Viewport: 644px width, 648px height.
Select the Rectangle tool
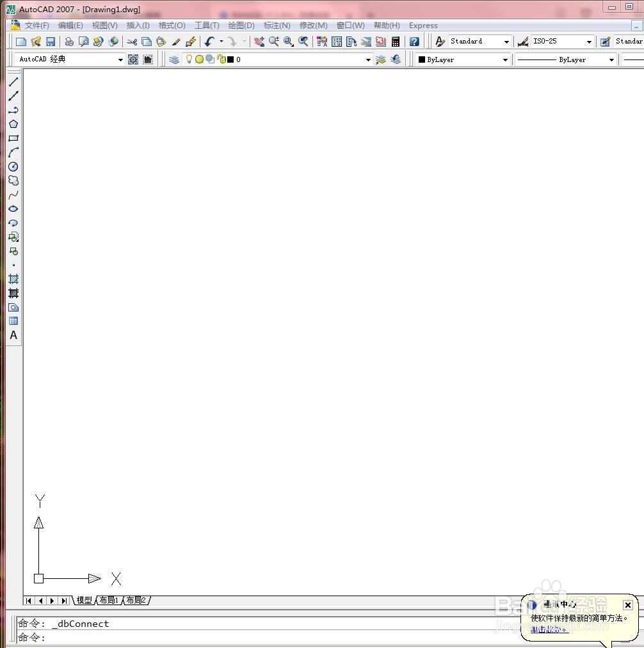click(x=13, y=138)
